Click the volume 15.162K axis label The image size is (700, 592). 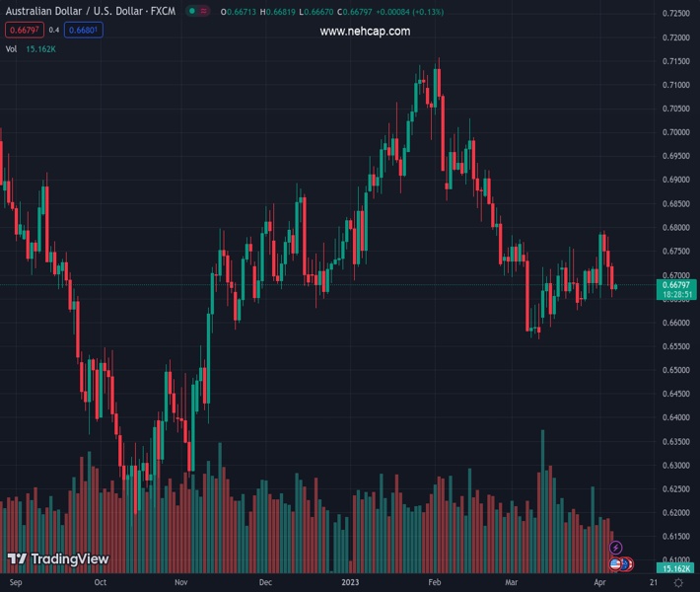675,569
